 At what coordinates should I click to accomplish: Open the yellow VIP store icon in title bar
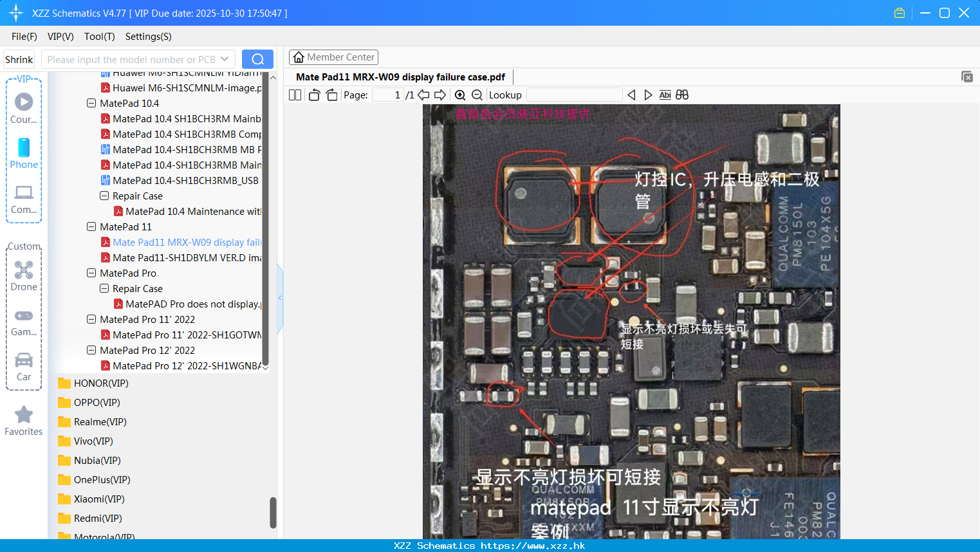pyautogui.click(x=900, y=13)
